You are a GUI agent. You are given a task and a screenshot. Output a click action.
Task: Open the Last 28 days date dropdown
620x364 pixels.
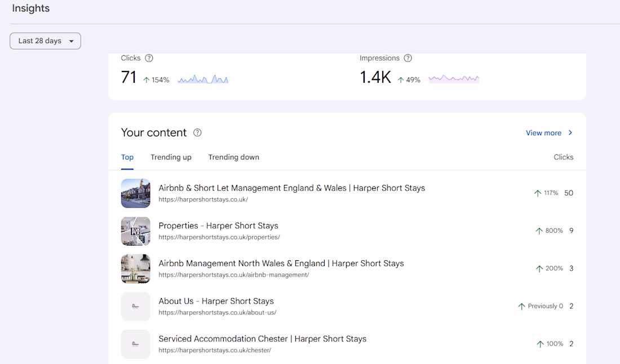click(46, 41)
